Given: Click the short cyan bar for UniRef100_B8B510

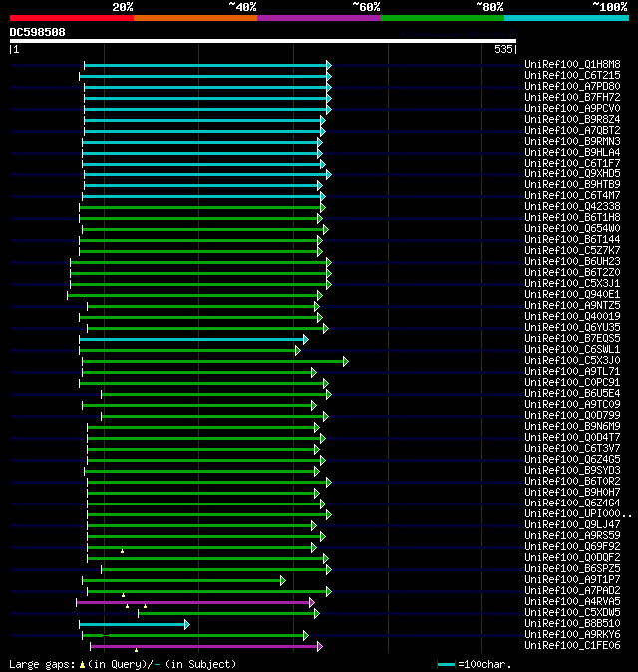Looking at the screenshot, I should point(135,625).
